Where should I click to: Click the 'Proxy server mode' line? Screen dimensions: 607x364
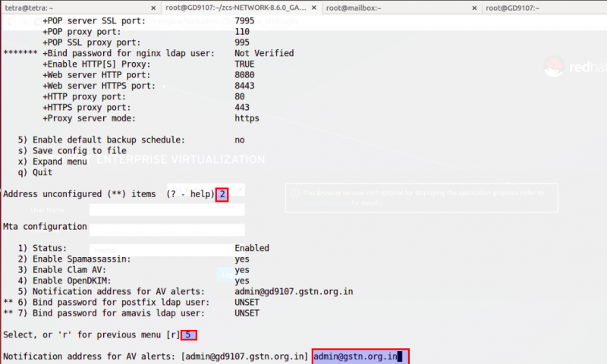point(89,118)
